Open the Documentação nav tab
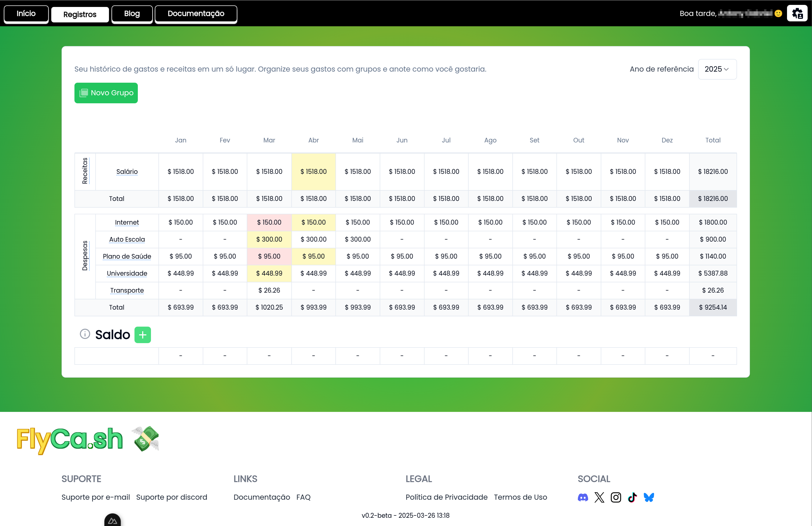Image resolution: width=812 pixels, height=526 pixels. pos(196,14)
